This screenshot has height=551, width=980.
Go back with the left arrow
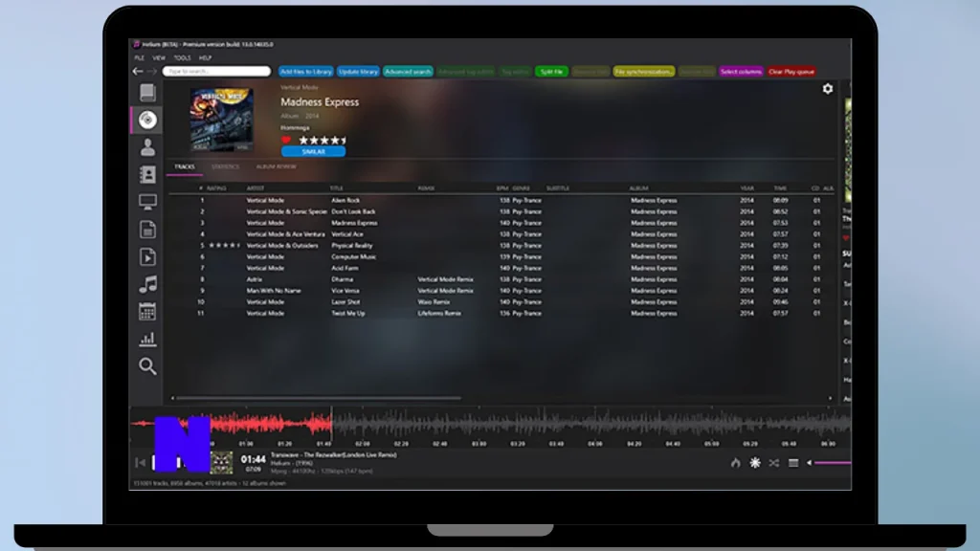click(138, 71)
